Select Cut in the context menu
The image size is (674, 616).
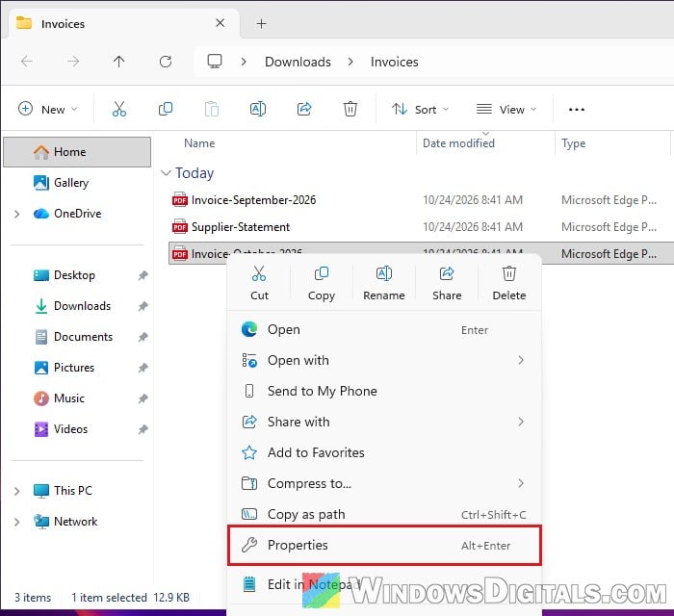(x=259, y=283)
